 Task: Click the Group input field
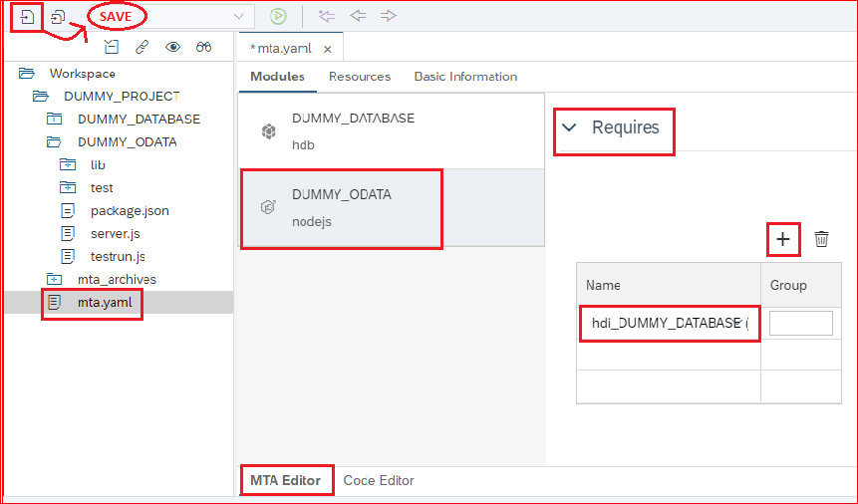801,324
